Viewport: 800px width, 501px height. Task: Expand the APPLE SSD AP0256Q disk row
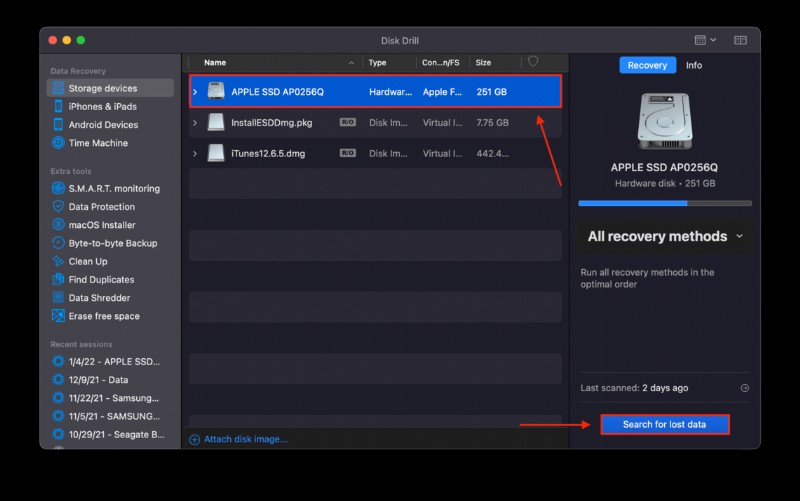[195, 92]
